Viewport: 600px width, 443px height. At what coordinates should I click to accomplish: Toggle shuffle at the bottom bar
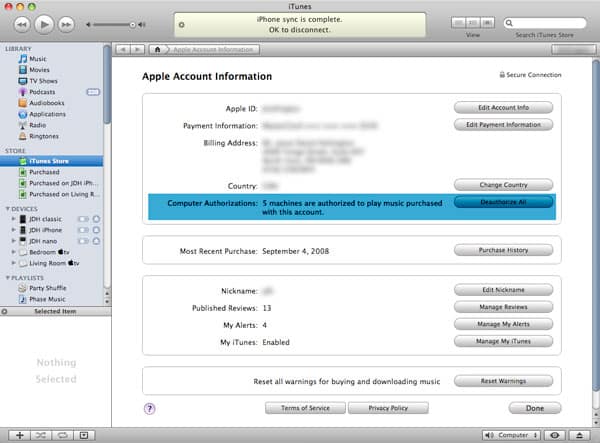(x=42, y=435)
